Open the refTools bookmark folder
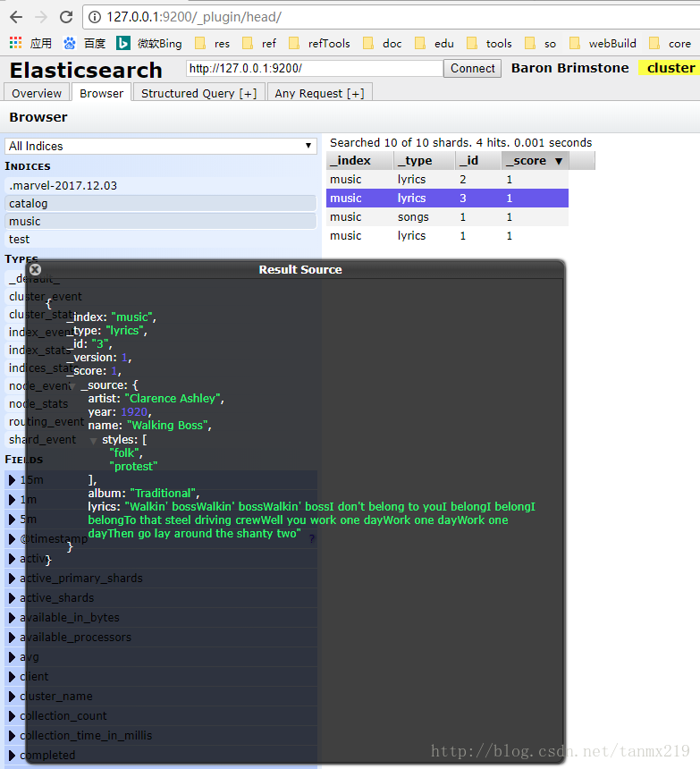Viewport: 700px width, 769px height. [319, 43]
